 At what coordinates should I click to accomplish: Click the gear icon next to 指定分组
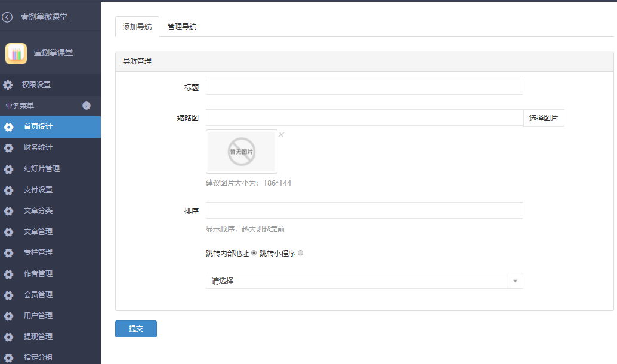tap(9, 357)
